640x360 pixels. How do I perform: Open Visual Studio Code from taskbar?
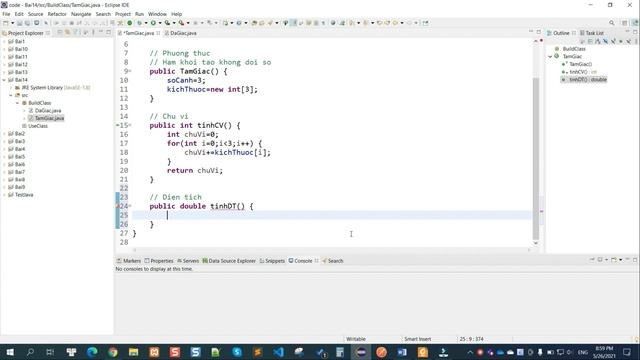(x=278, y=352)
